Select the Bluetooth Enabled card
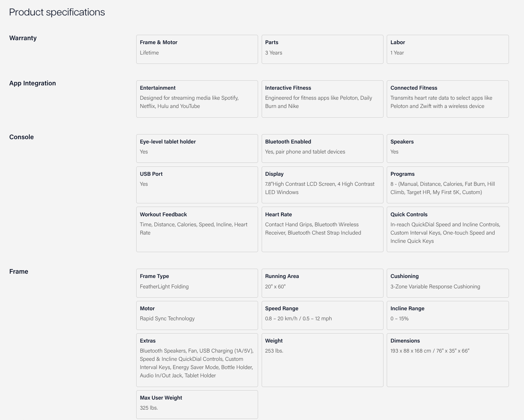This screenshot has width=524, height=420. (x=322, y=148)
